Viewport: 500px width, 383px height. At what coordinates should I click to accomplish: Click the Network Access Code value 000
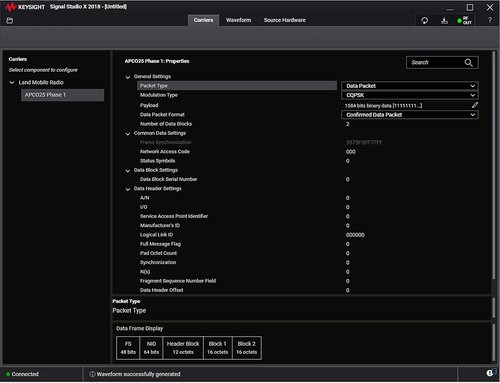click(x=351, y=152)
